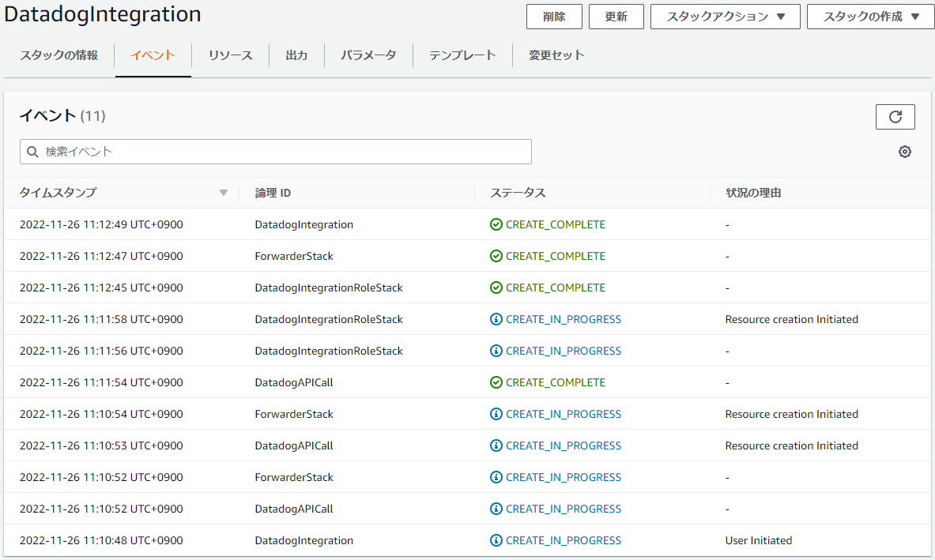The width and height of the screenshot is (935, 560).
Task: Click the ステータス column header
Action: tap(518, 193)
